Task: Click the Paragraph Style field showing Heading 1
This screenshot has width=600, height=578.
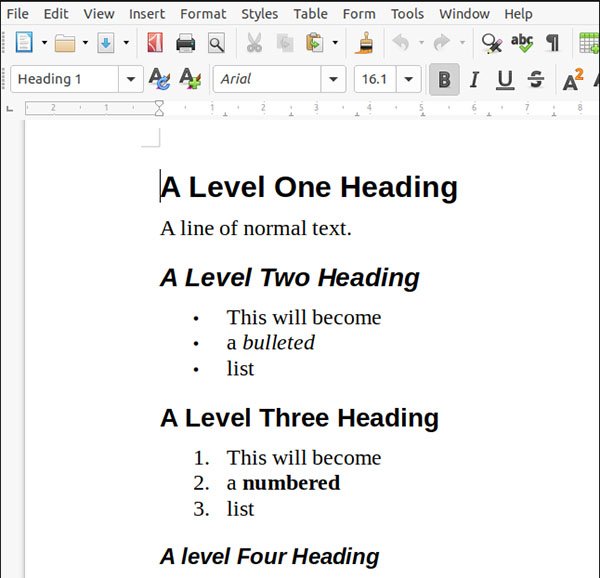Action: pos(64,79)
